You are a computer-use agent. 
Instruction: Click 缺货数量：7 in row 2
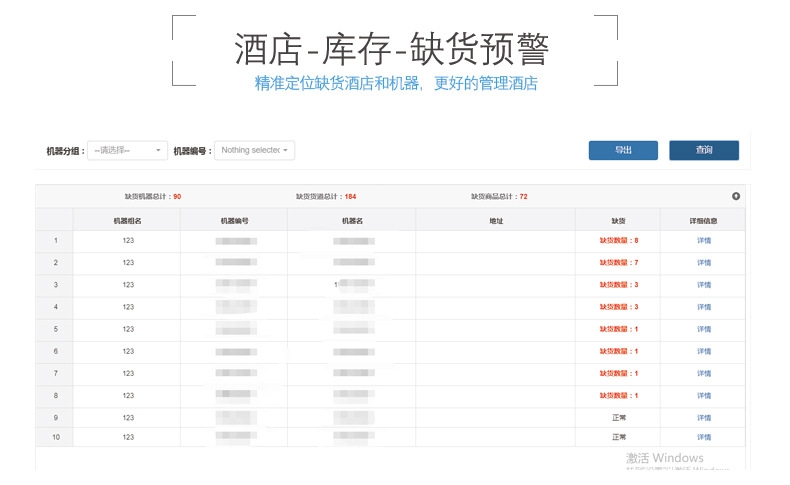tap(618, 263)
